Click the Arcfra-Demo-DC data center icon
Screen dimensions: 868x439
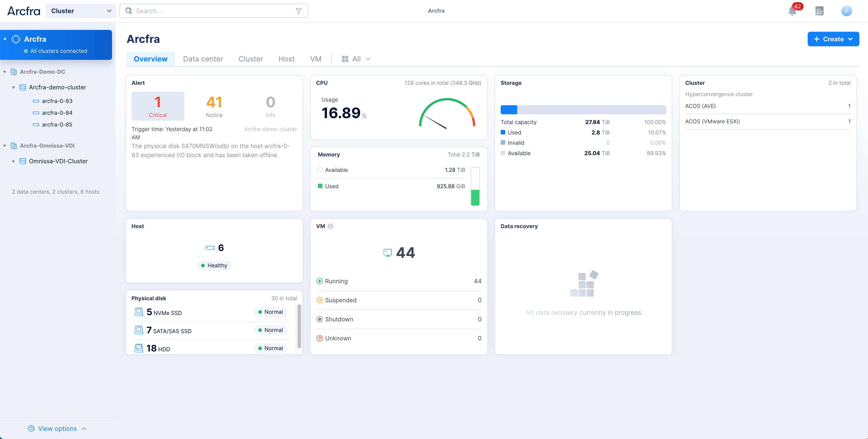pyautogui.click(x=13, y=72)
